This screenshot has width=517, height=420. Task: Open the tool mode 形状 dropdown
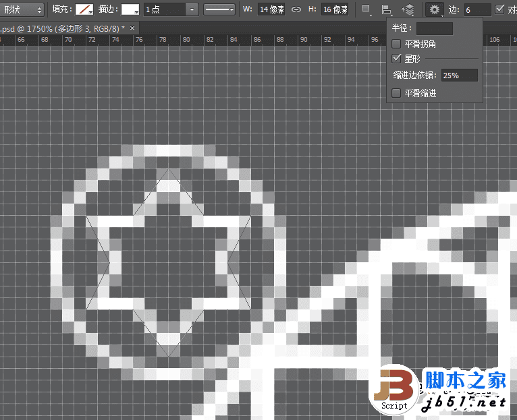pyautogui.click(x=22, y=9)
